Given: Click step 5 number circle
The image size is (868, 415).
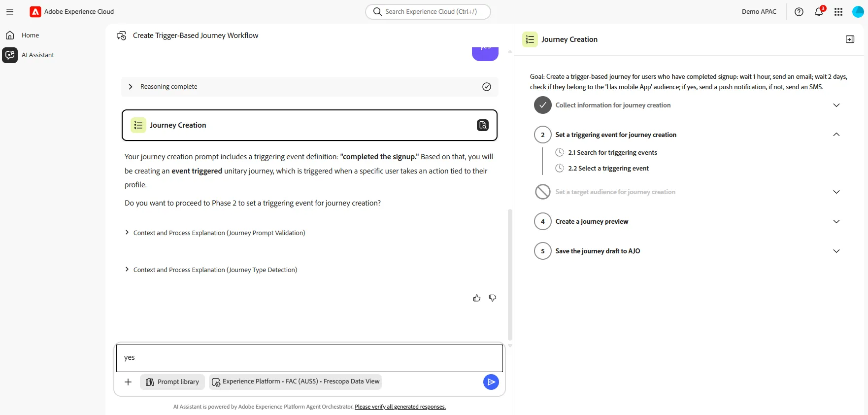Looking at the screenshot, I should [543, 251].
